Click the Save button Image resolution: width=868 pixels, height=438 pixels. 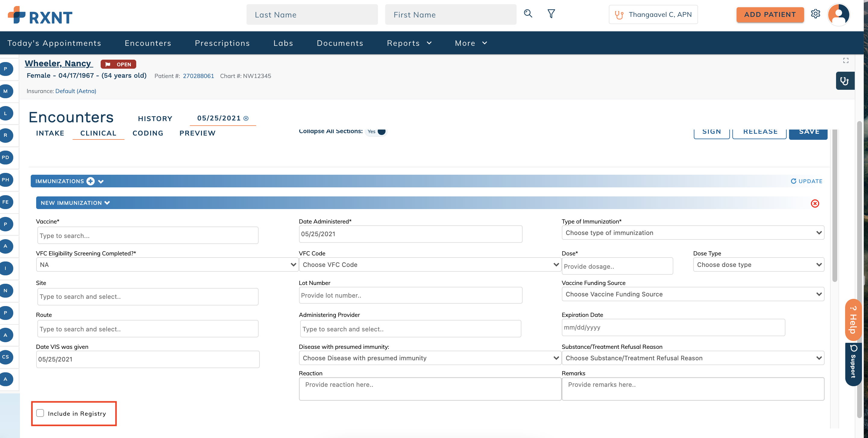(x=809, y=134)
